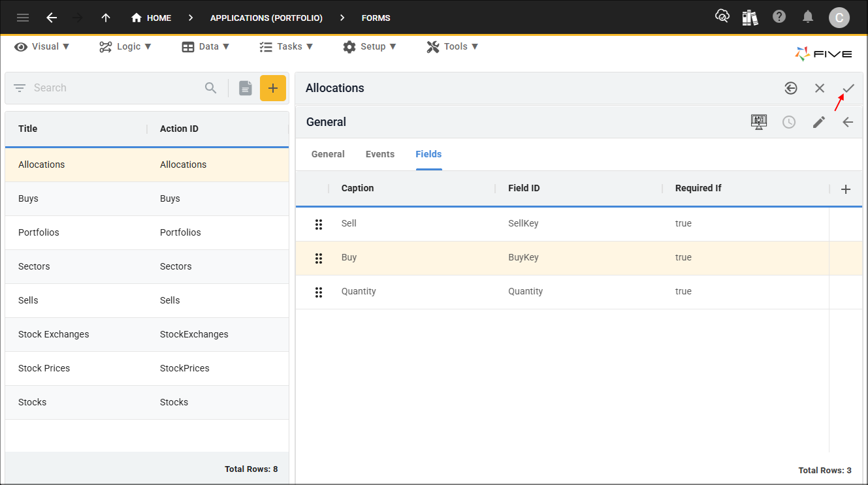
Task: Click the restore/revert icon beside Allocations
Action: pyautogui.click(x=791, y=88)
